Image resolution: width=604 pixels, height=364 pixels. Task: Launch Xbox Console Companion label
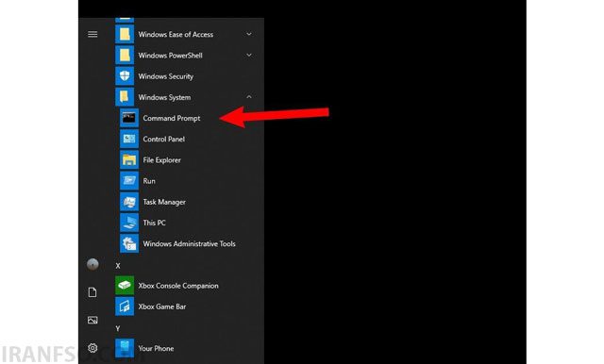click(178, 286)
